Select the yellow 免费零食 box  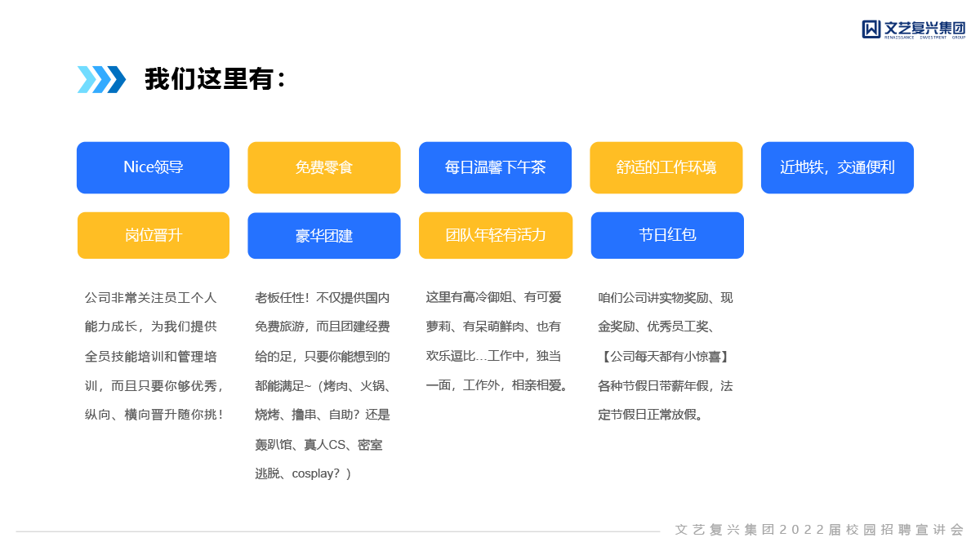pyautogui.click(x=324, y=167)
